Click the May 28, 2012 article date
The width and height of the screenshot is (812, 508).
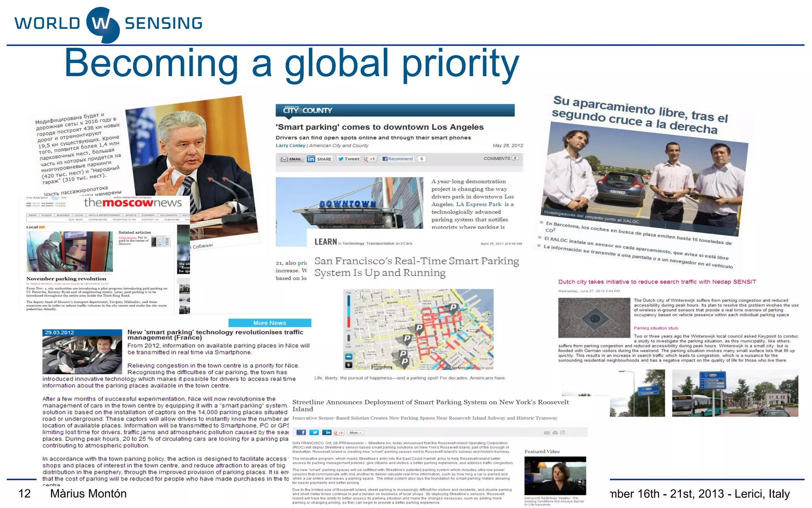click(508, 146)
